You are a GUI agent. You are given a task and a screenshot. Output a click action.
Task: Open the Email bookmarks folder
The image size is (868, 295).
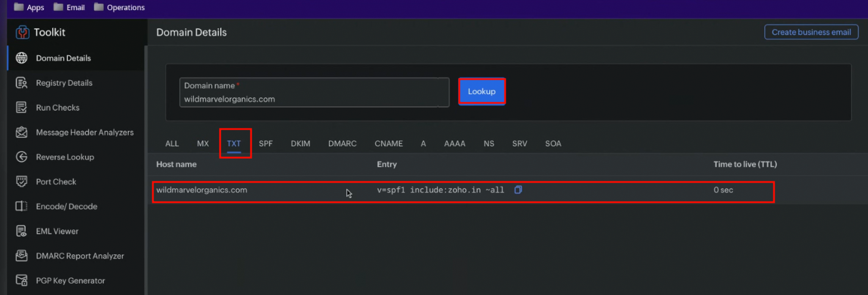(69, 8)
